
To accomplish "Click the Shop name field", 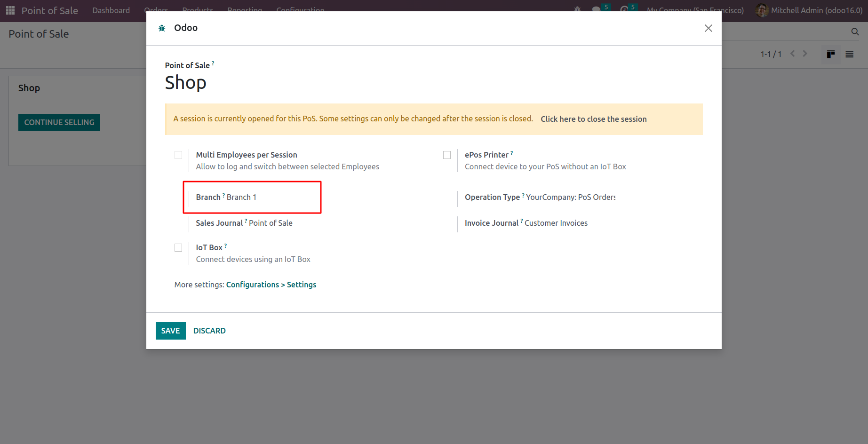I will (186, 83).
